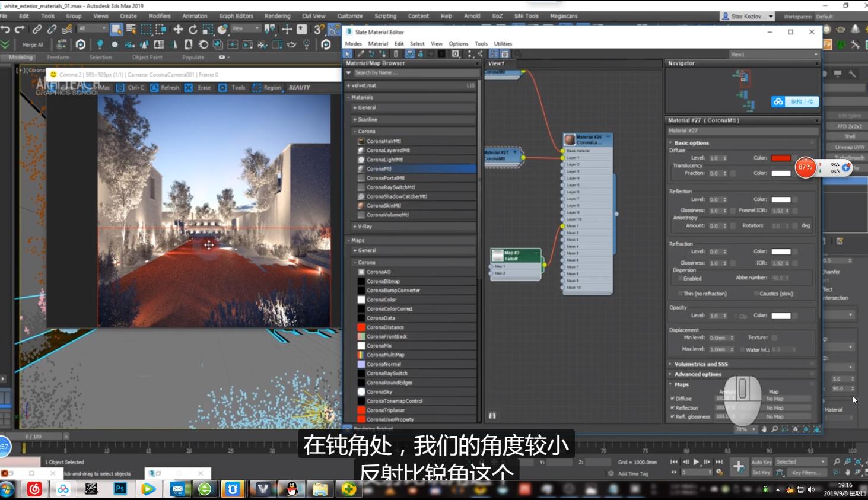868x500 pixels.
Task: Open the View reference coordinate dropdown
Action: (246, 28)
